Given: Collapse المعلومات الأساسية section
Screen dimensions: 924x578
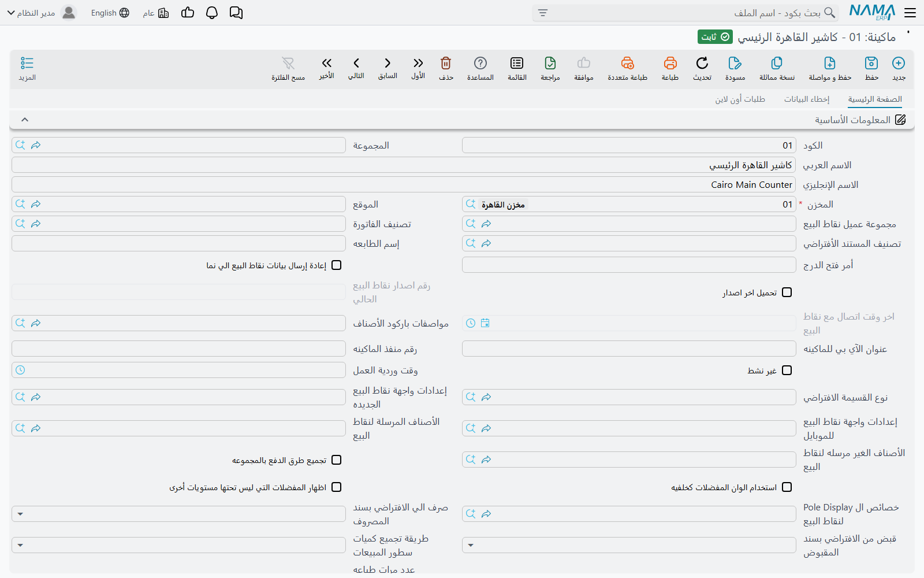Looking at the screenshot, I should click(x=25, y=120).
